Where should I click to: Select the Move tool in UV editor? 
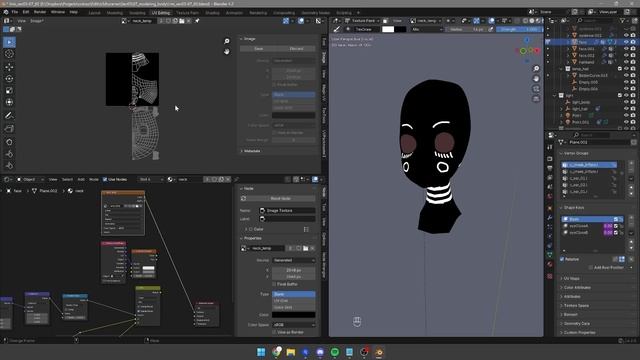9,67
